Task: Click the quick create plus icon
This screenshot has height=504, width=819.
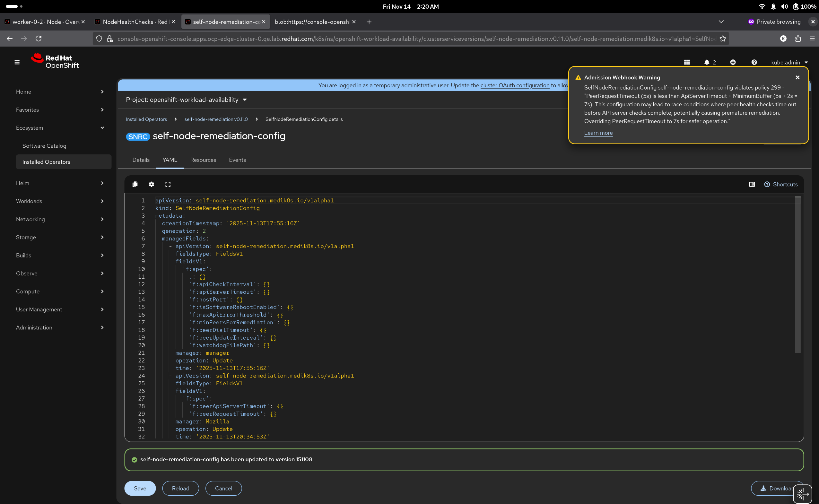Action: [x=733, y=62]
